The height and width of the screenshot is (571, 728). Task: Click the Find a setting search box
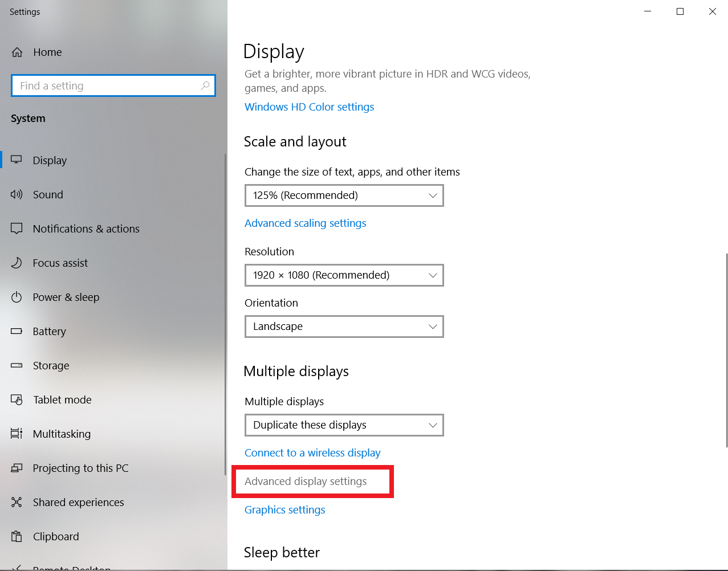(113, 85)
